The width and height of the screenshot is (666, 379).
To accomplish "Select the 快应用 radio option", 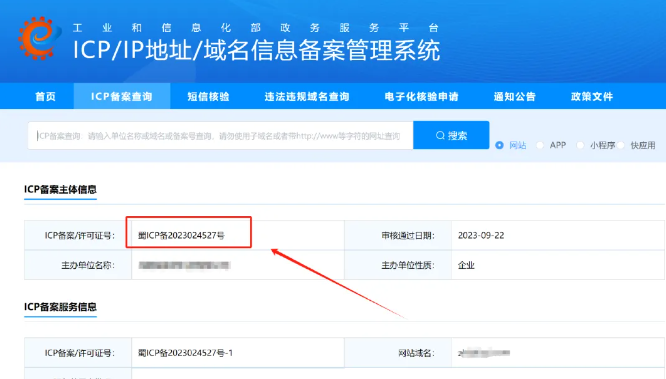I will pos(621,145).
